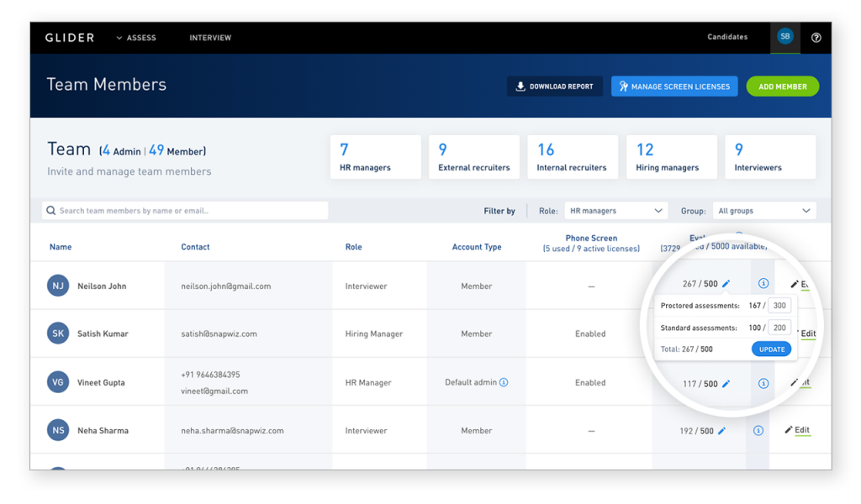Click the 49 Member count
Image resolution: width=861 pixels, height=504 pixels.
[x=176, y=151]
